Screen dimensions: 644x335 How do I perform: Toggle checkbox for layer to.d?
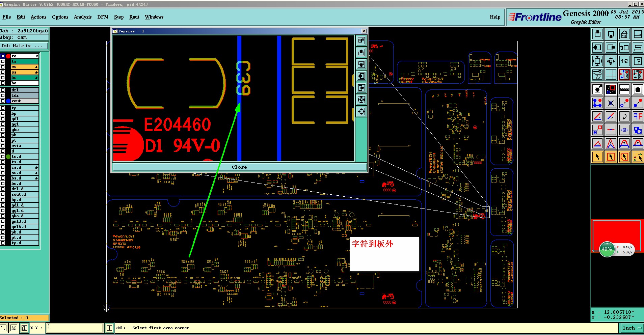(3, 157)
